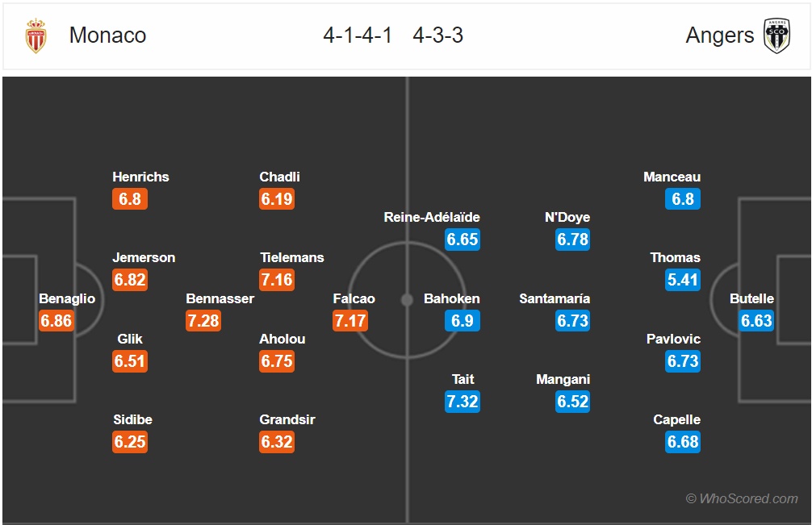812x525 pixels.
Task: Click the 4-3-3 formation label
Action: click(x=438, y=35)
